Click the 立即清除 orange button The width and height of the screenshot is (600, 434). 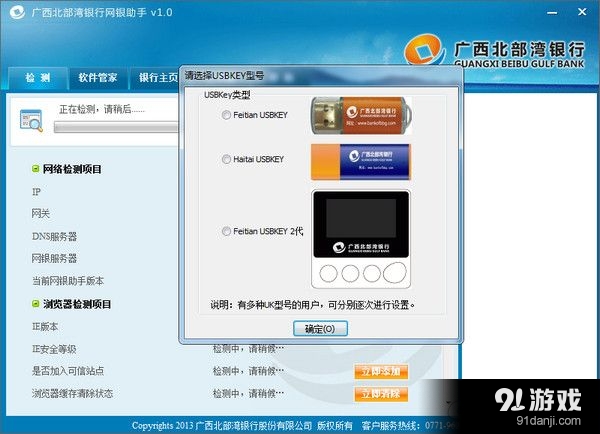381,394
